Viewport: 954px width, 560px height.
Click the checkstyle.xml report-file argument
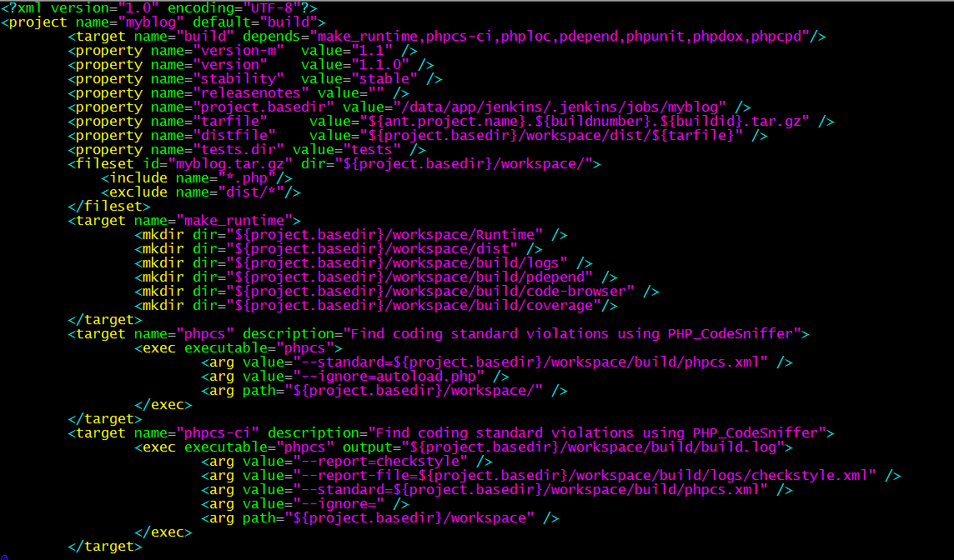pos(584,476)
